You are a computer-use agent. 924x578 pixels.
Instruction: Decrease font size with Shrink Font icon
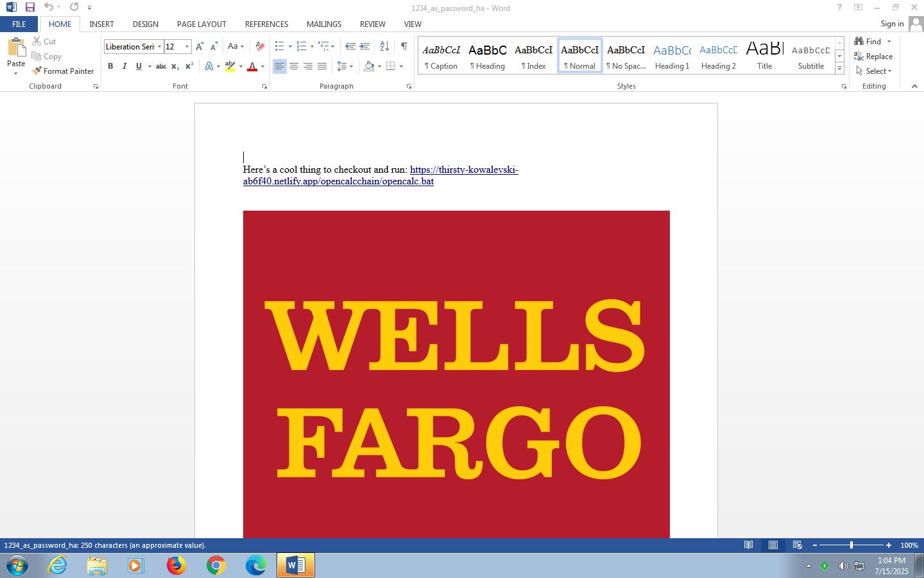coord(214,47)
